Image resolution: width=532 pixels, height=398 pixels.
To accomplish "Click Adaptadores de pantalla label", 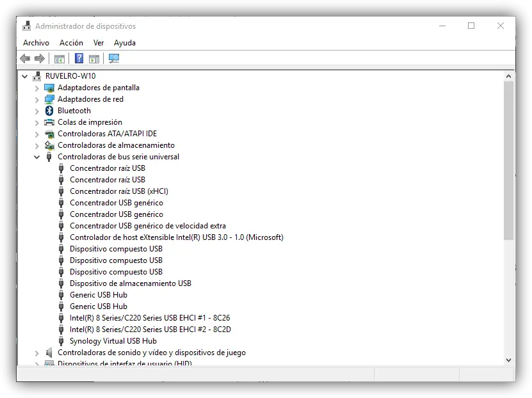I will click(99, 88).
